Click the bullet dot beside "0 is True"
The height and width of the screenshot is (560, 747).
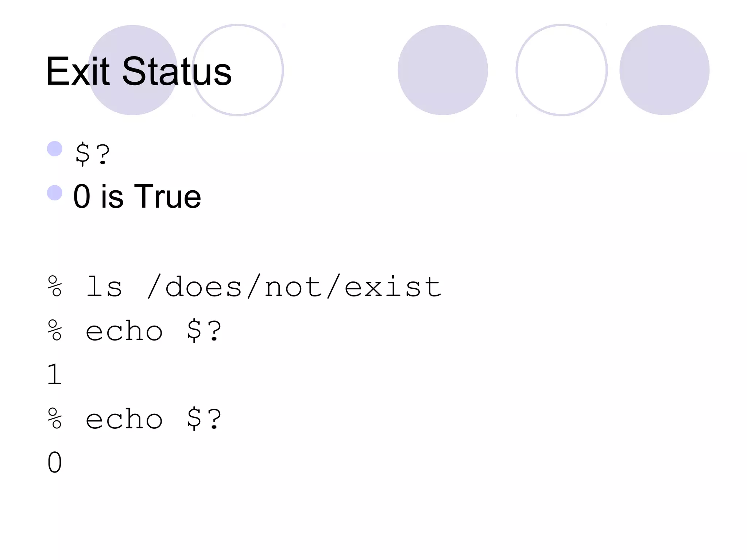tap(55, 193)
